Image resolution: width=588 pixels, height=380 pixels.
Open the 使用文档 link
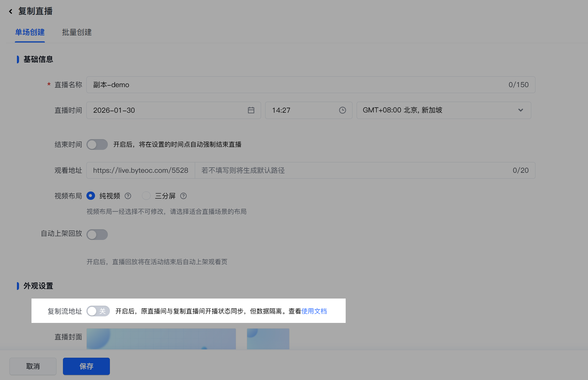click(x=314, y=311)
